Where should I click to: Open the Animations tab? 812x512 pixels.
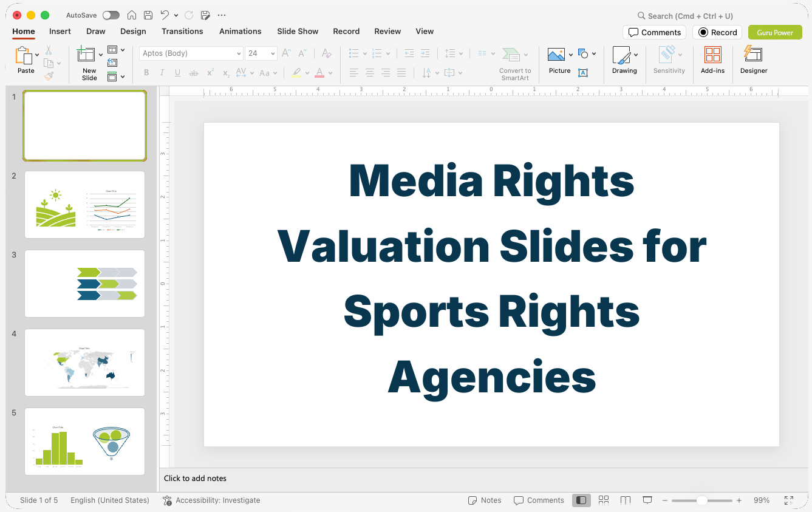pos(241,32)
